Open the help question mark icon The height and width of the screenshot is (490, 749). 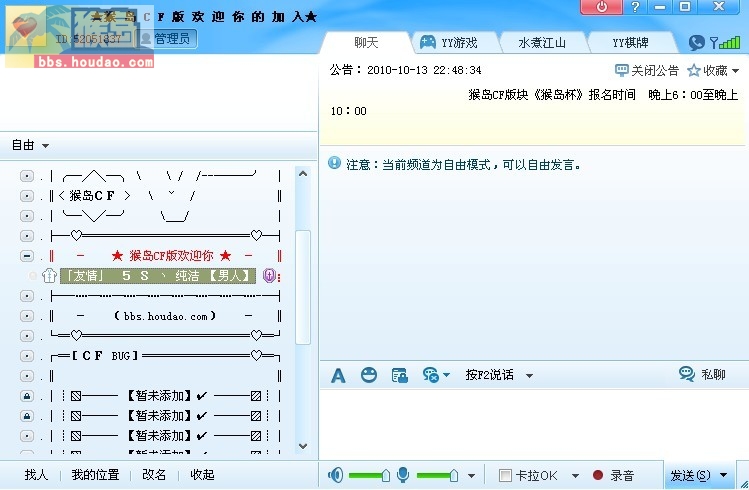(635, 7)
